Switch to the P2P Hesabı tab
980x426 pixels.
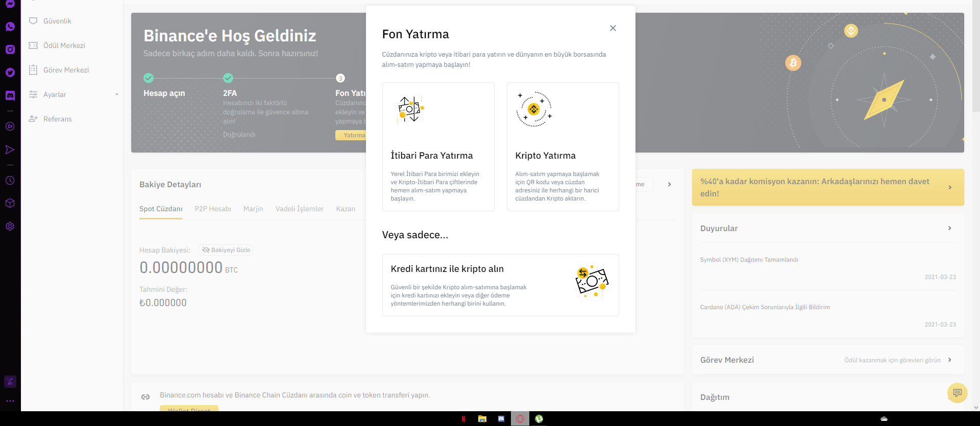[213, 209]
